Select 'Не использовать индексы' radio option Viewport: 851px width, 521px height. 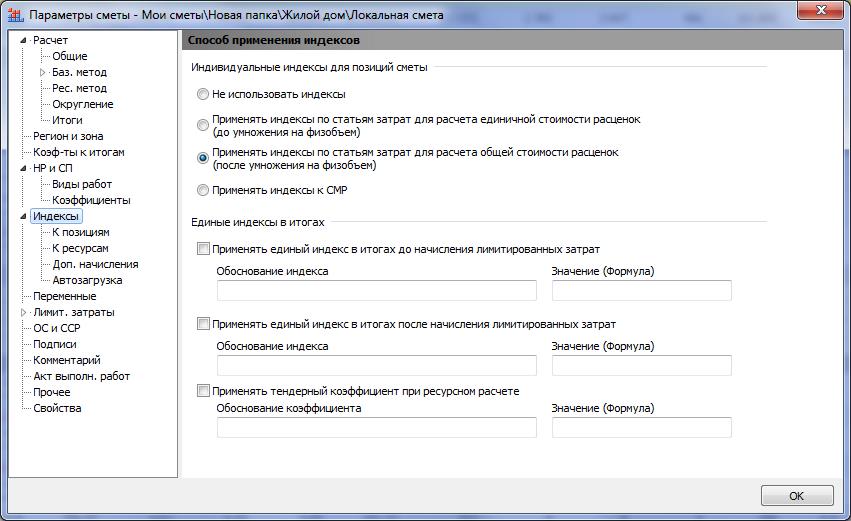(203, 94)
